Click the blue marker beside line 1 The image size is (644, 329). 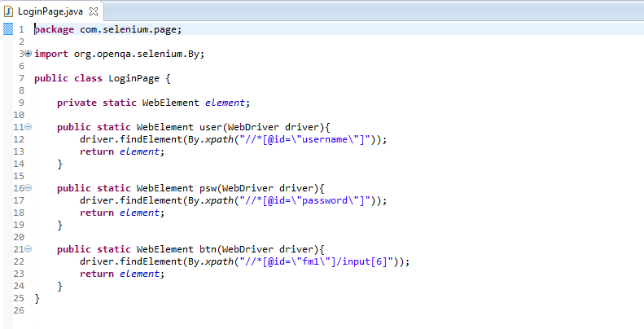[x=8, y=29]
